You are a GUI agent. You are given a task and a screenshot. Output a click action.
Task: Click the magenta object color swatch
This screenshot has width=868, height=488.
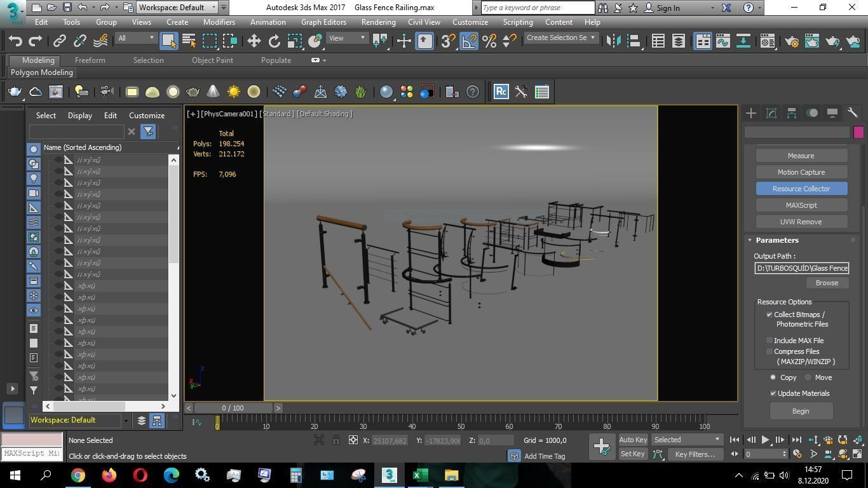(x=858, y=132)
